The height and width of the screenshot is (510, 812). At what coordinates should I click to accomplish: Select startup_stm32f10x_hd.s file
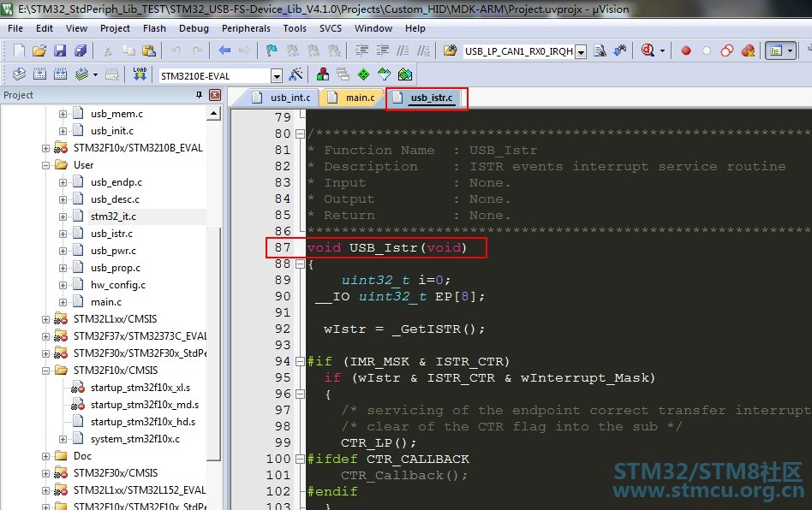pyautogui.click(x=143, y=422)
